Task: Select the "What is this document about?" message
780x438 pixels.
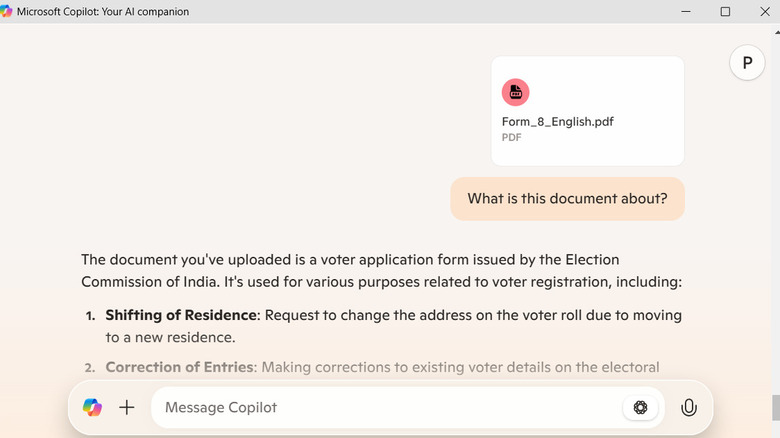Action: 567,198
